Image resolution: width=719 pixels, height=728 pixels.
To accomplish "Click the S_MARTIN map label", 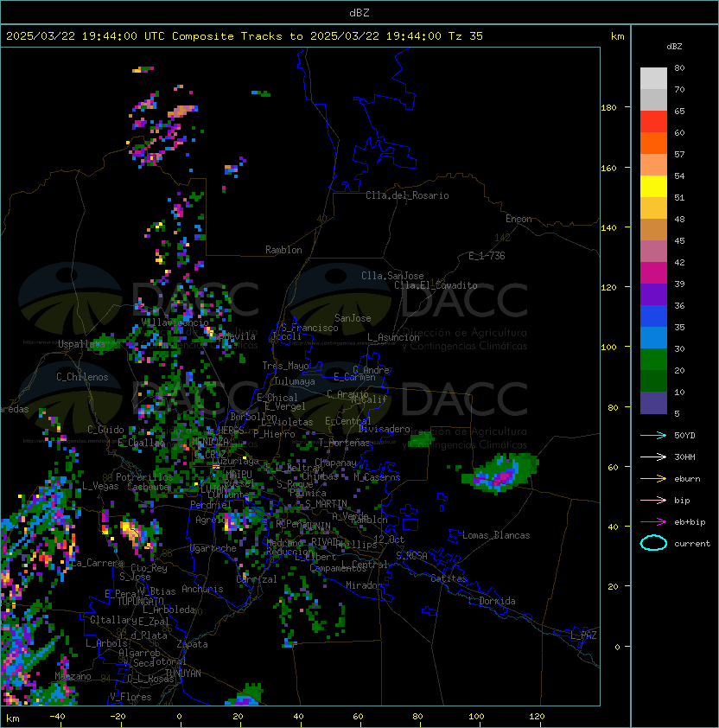I will [x=326, y=504].
